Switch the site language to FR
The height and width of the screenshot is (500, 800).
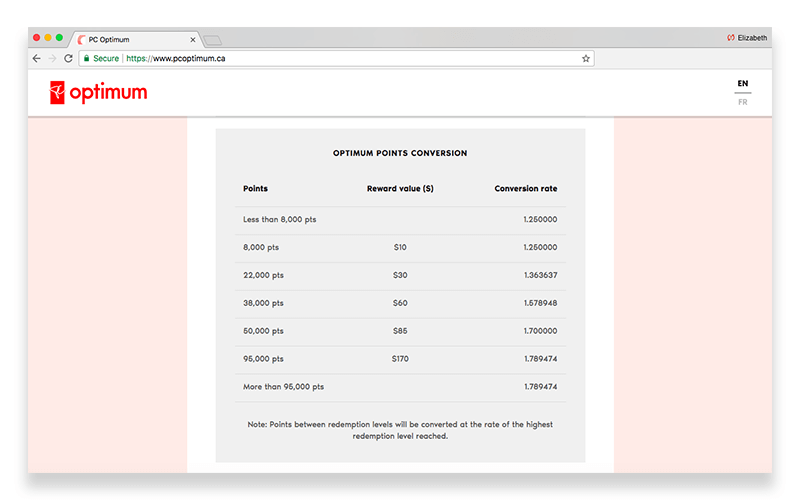pos(742,102)
